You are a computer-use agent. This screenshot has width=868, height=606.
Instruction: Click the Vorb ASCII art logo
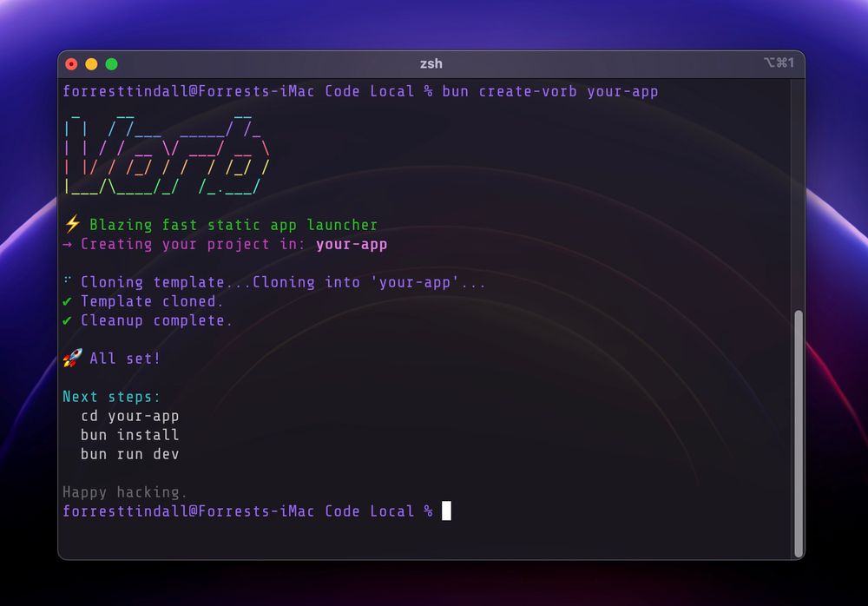(167, 155)
